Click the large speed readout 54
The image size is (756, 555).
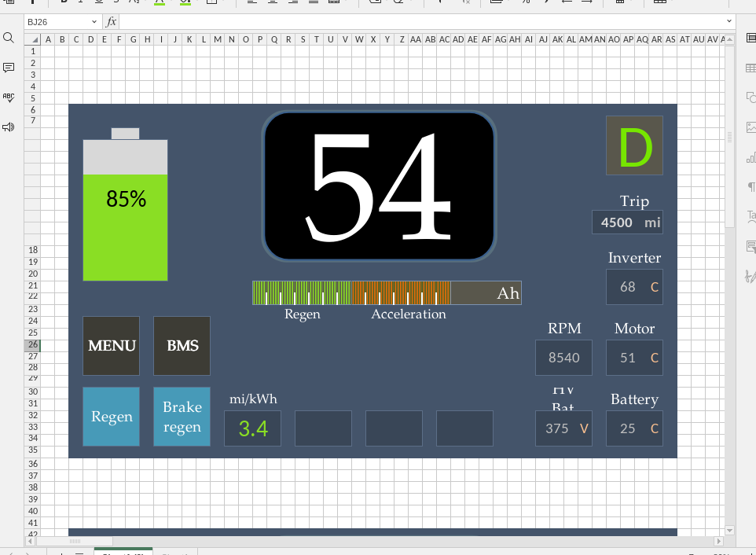pyautogui.click(x=380, y=186)
